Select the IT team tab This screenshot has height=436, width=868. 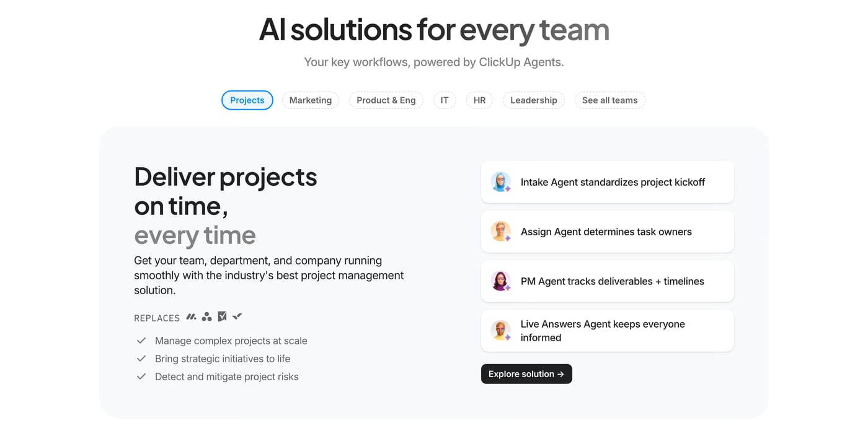point(445,100)
